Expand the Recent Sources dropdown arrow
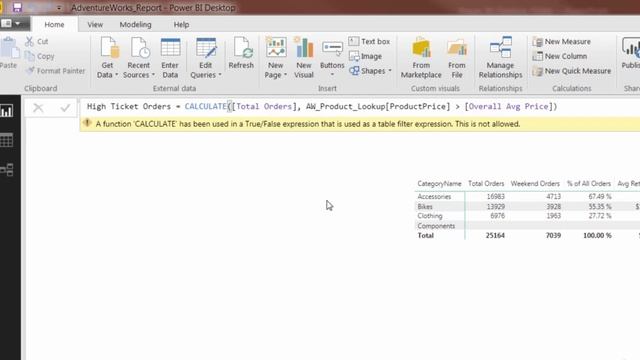This screenshot has width=640, height=360. [x=153, y=75]
